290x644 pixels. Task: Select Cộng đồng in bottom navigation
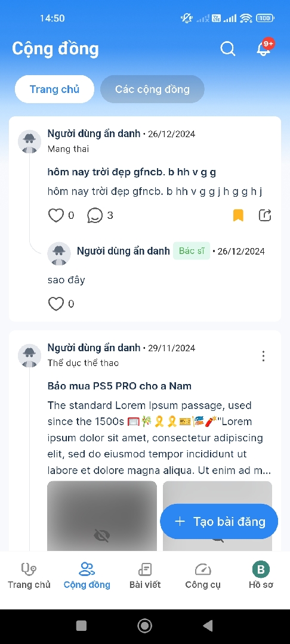[x=87, y=576]
